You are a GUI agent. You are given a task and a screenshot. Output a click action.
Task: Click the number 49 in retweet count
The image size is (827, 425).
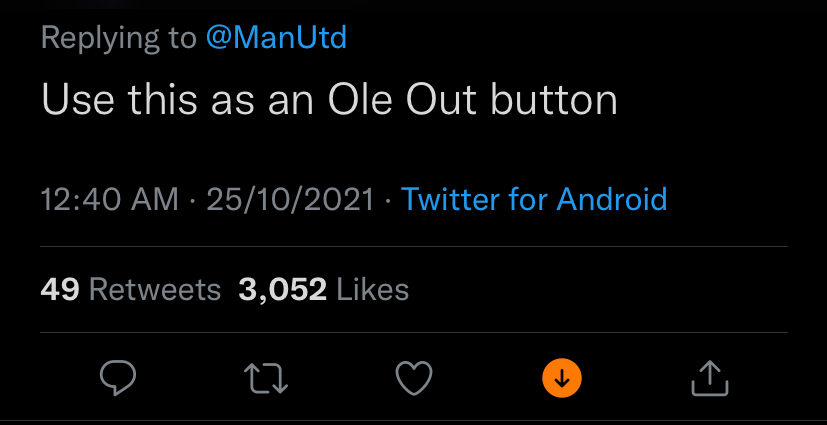[x=60, y=290]
